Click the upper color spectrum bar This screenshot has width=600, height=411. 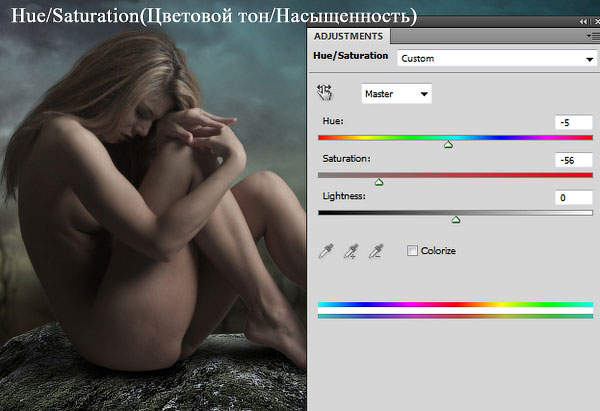tap(455, 305)
